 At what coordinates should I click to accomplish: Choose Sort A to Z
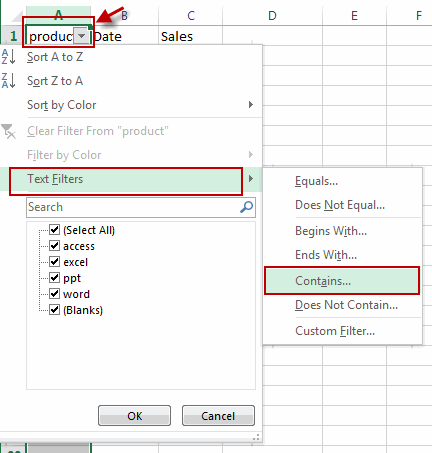[x=131, y=57]
